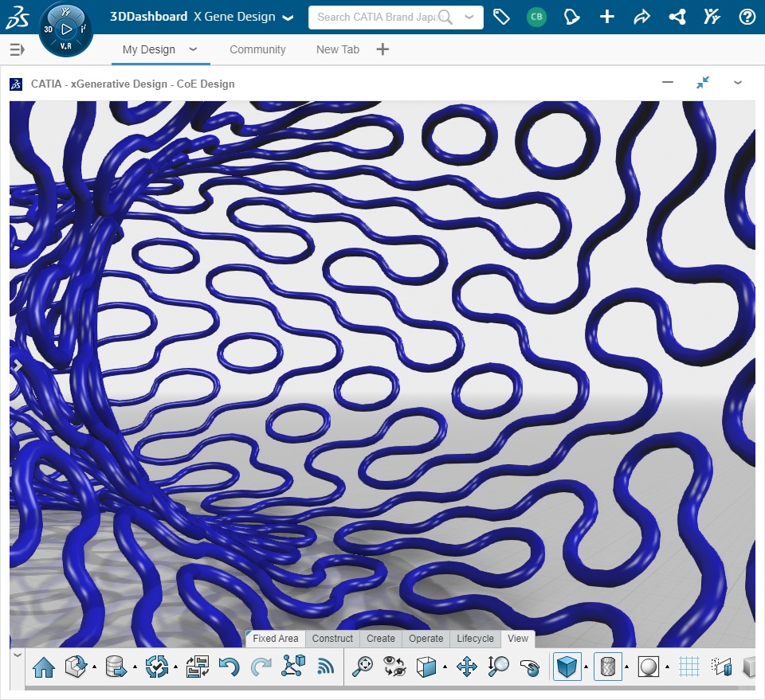This screenshot has width=765, height=700.
Task: Expand the database save icon's dropdown arrow
Action: point(135,667)
